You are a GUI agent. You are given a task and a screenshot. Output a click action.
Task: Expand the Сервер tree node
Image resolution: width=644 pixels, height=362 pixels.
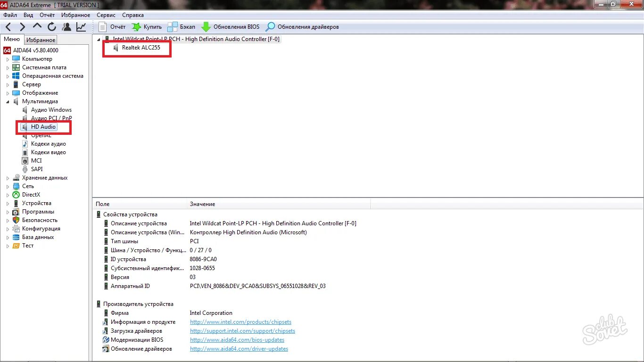pyautogui.click(x=8, y=85)
